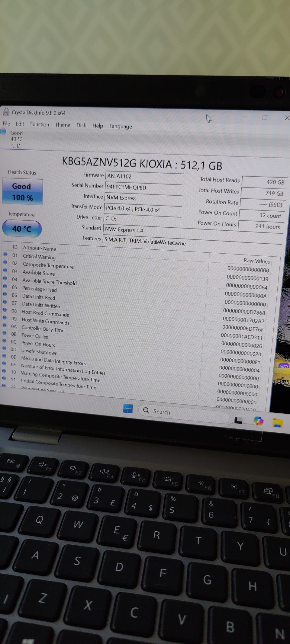The height and width of the screenshot is (644, 290).
Task: Click the 40 °C temperature button
Action: (x=22, y=229)
